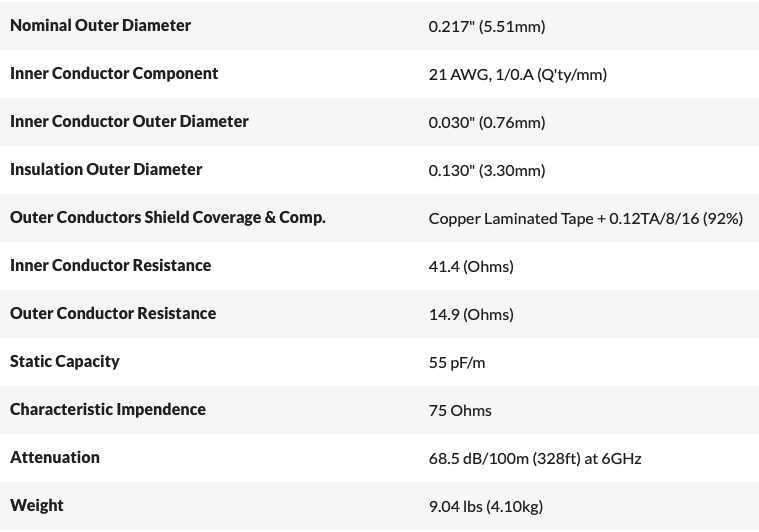
Task: Click the Characteristic Impendence label
Action: pos(108,409)
